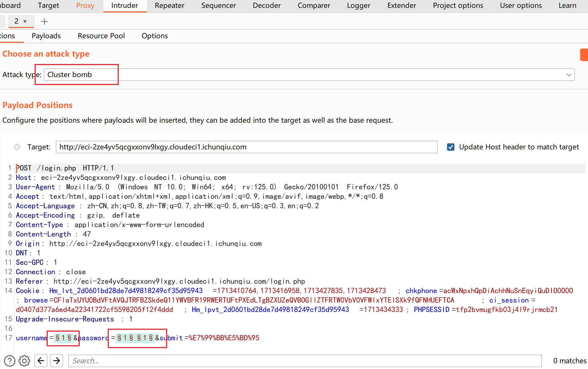This screenshot has width=588, height=369.
Task: Toggle Update Host header checkbox
Action: tap(451, 147)
